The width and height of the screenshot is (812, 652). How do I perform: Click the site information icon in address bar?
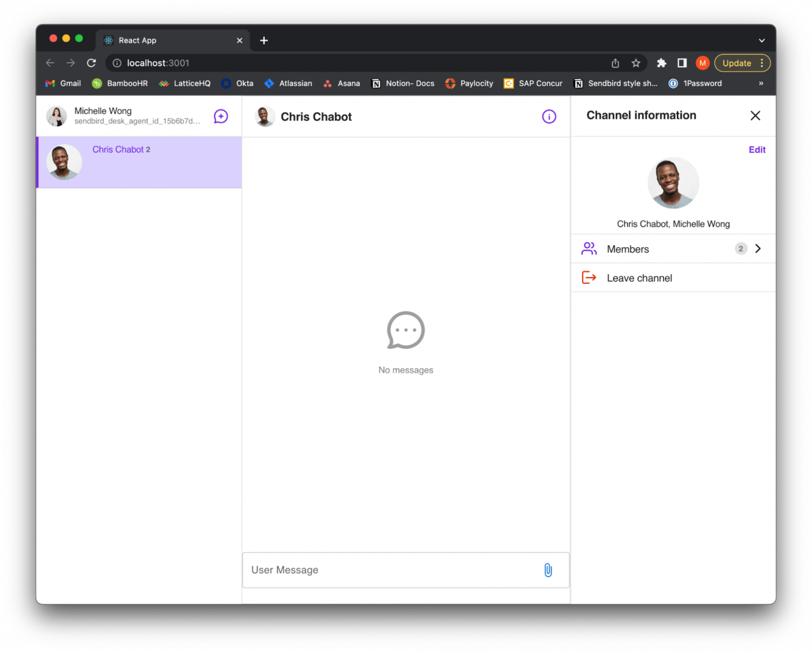(x=117, y=63)
